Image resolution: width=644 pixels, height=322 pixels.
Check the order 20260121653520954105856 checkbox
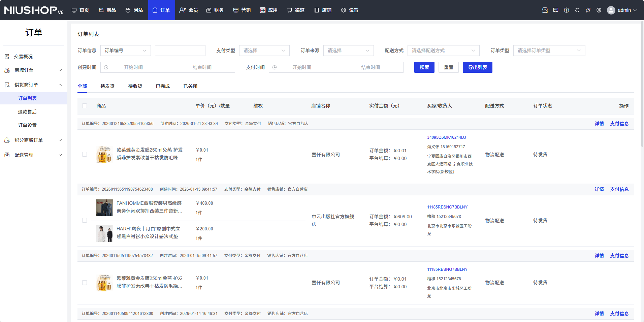85,154
